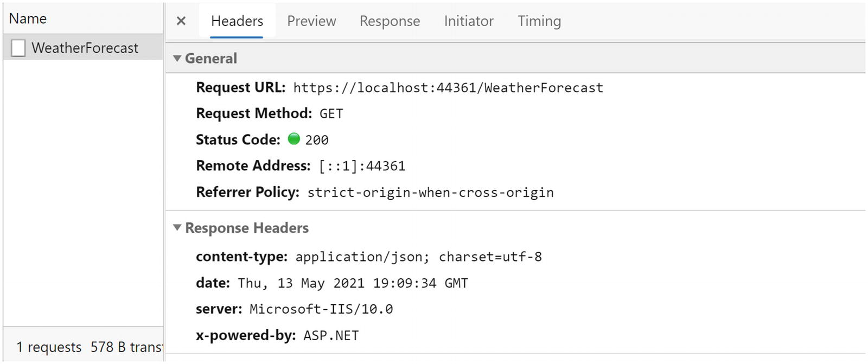
Task: Switch to the Headers tab
Action: coord(237,21)
